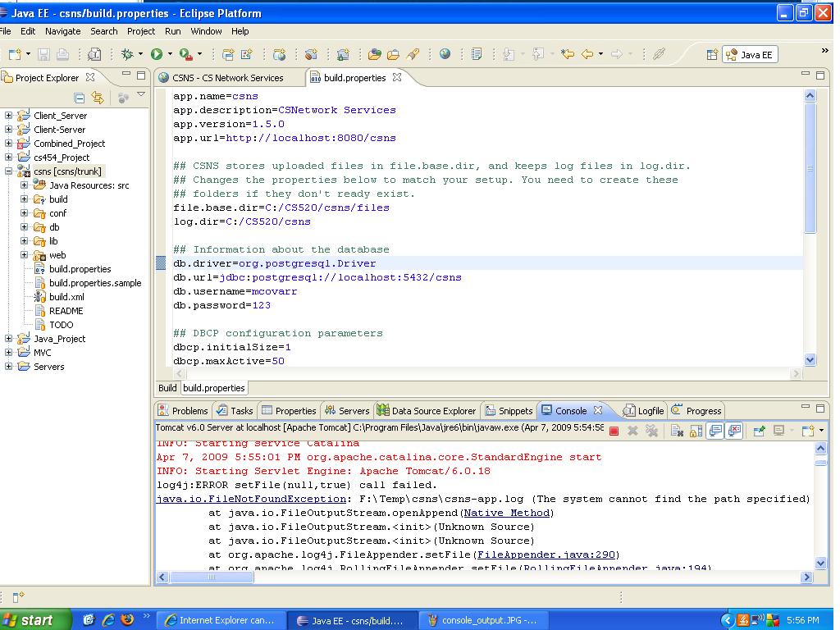The height and width of the screenshot is (630, 840).
Task: Pin the Console view
Action: click(x=759, y=431)
